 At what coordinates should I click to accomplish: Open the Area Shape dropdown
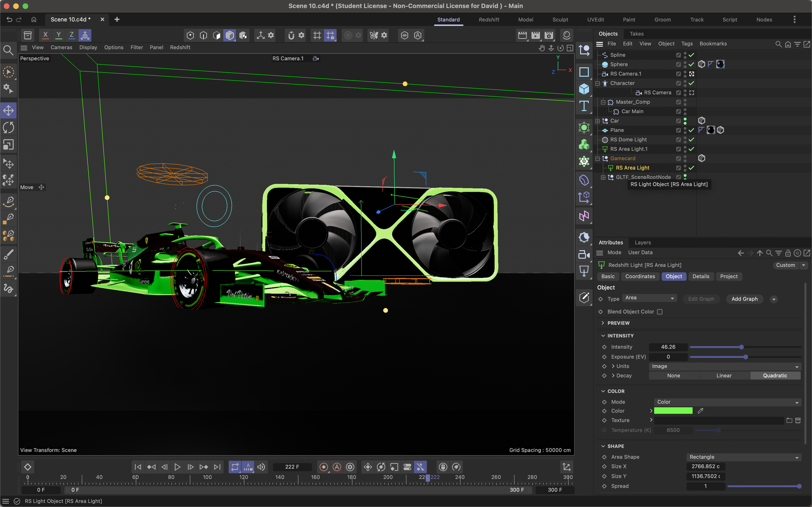pyautogui.click(x=743, y=457)
